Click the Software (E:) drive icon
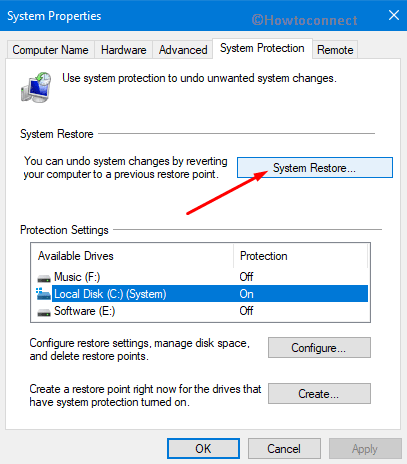Screen dimensions: 407x464 tap(44, 312)
